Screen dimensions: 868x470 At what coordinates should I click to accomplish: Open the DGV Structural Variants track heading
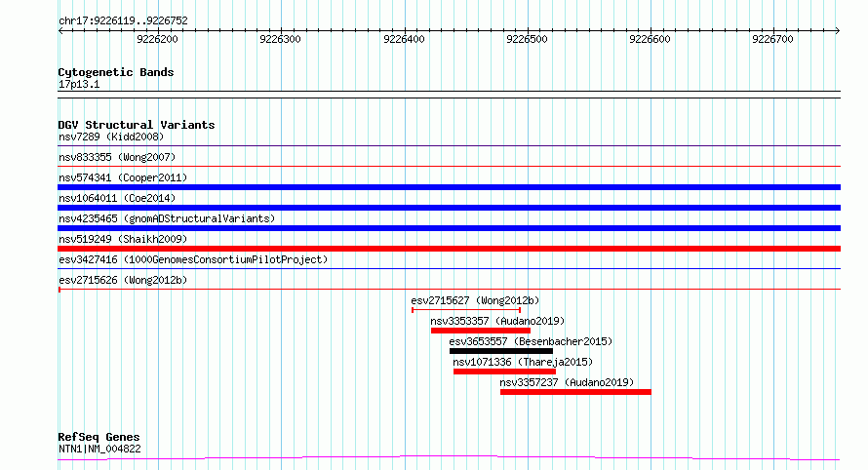click(x=137, y=125)
